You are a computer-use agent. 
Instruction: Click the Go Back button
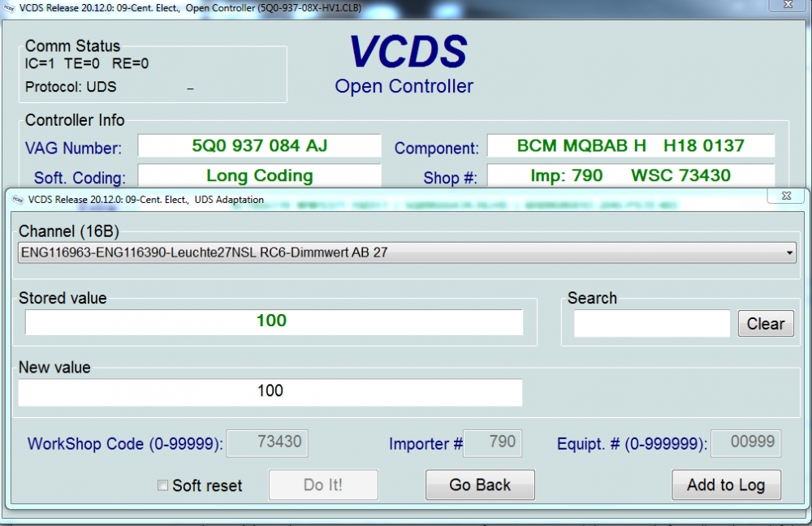click(480, 485)
